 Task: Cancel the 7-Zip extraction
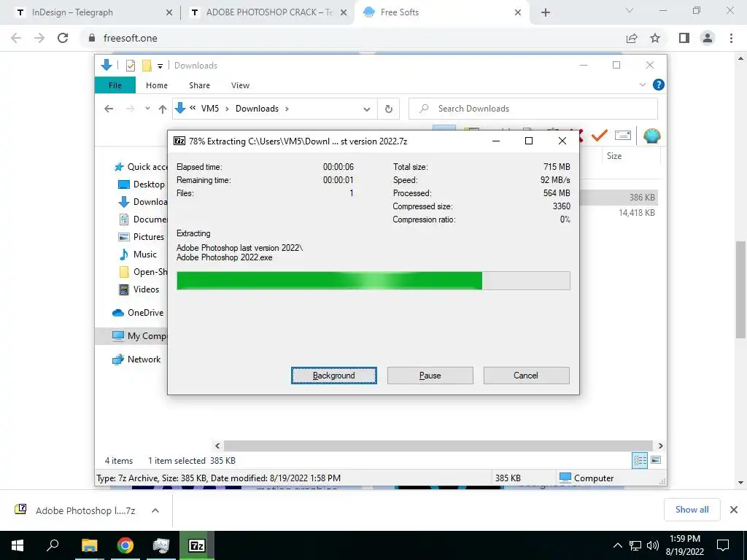click(x=526, y=376)
